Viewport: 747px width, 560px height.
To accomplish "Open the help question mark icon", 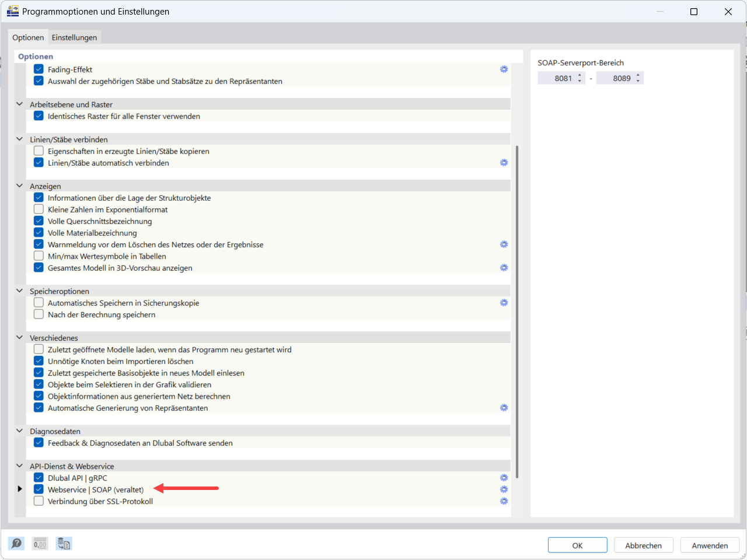I will 16,543.
